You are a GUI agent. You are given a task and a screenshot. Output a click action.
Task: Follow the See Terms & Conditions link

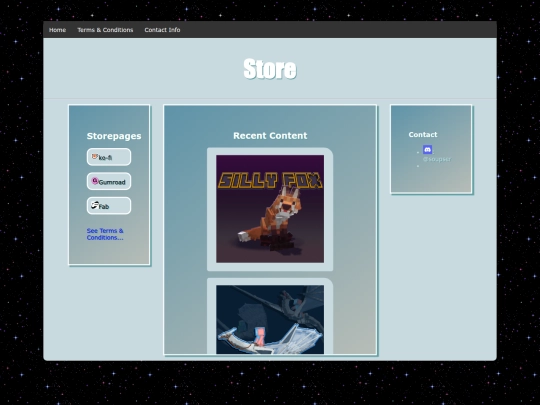pyautogui.click(x=105, y=234)
